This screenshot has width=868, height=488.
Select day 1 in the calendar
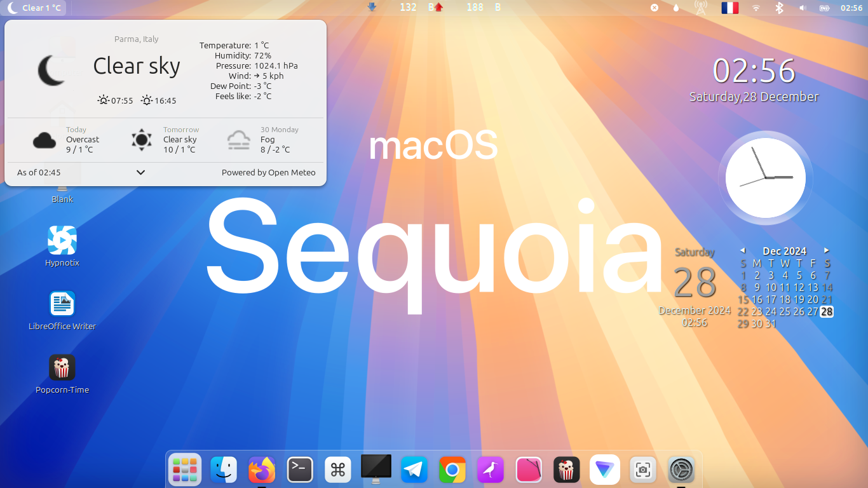[743, 275]
